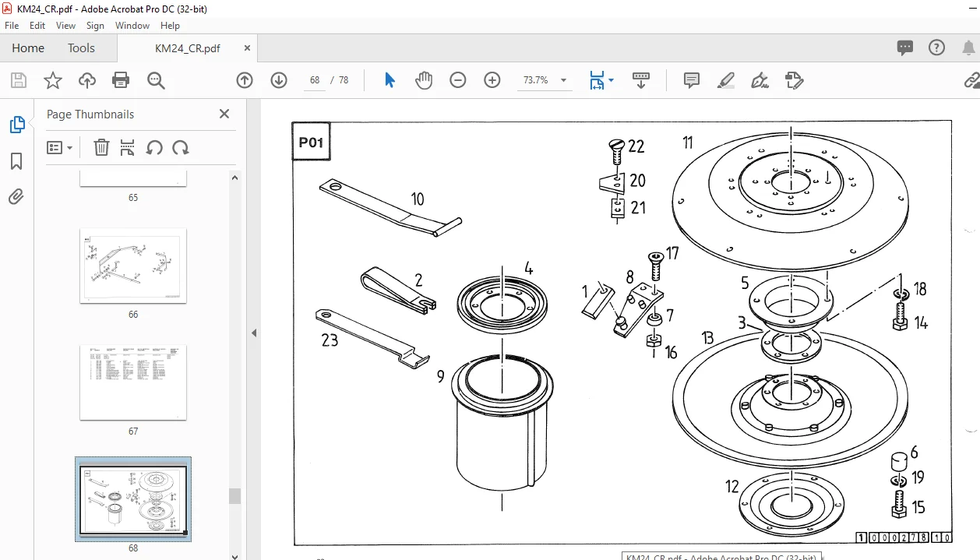Add a comment note icon
980x560 pixels.
point(691,80)
